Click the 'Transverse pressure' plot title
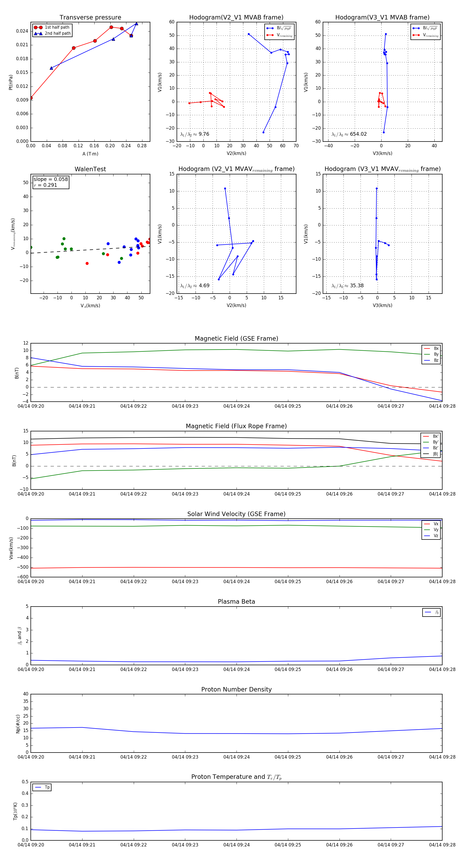This screenshot has height=868, width=473. click(x=90, y=17)
